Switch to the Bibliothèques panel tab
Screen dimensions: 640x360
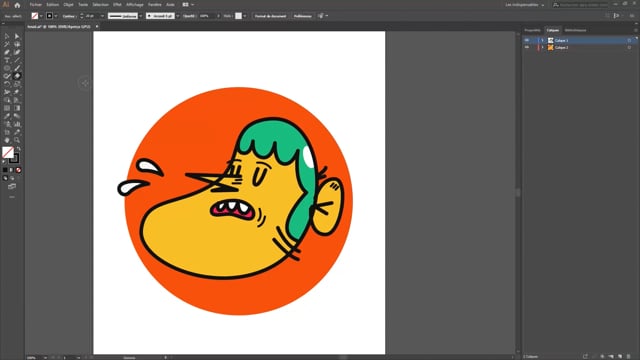point(575,30)
